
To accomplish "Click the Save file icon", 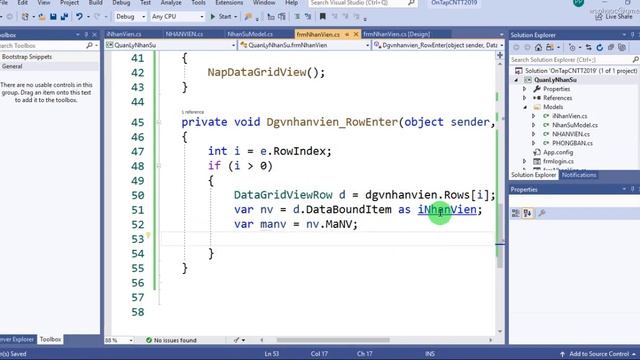I will click(53, 17).
